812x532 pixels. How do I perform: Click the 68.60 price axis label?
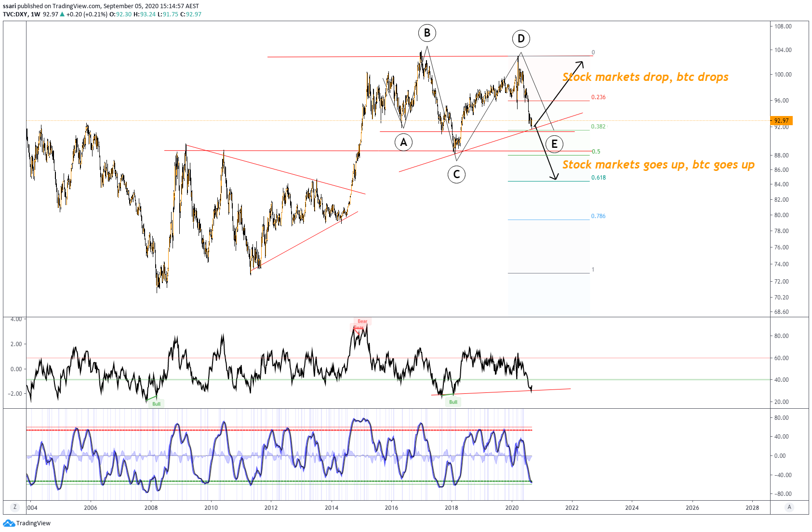pyautogui.click(x=782, y=312)
